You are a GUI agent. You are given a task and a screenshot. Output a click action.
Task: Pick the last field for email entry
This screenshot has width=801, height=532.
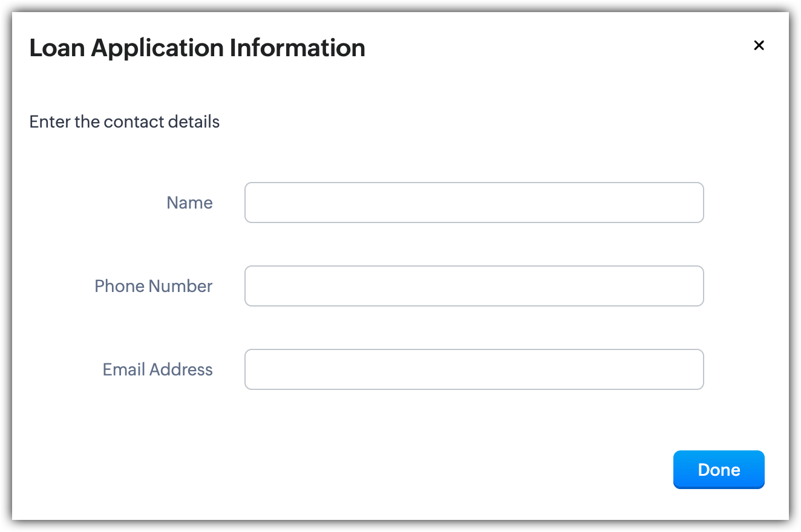coord(474,369)
